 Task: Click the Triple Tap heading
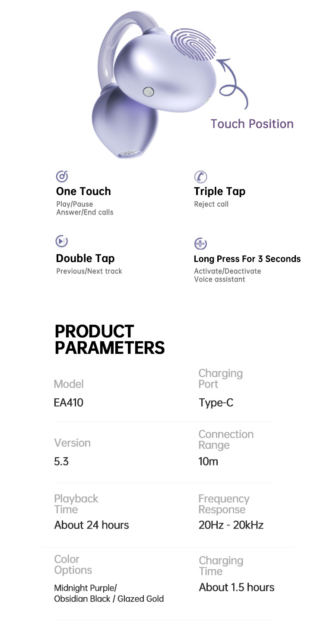click(x=219, y=191)
